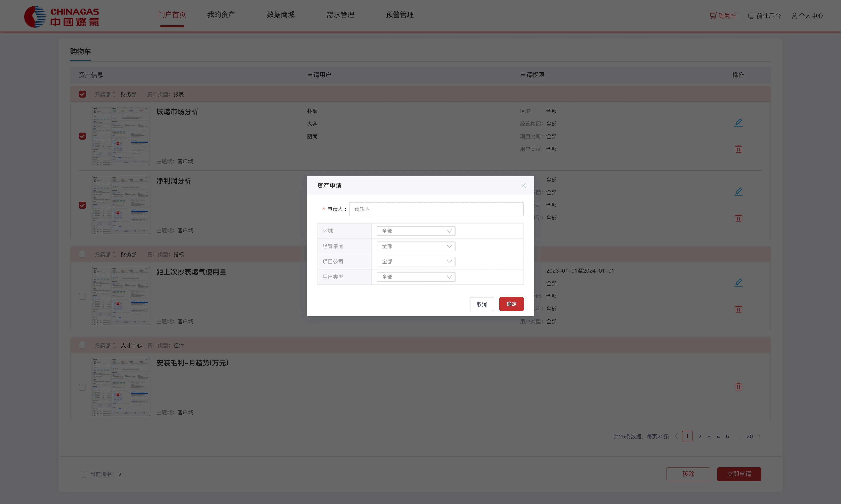Uncheck the 城燃市场分析 item checkbox
This screenshot has height=504, width=841.
(82, 136)
